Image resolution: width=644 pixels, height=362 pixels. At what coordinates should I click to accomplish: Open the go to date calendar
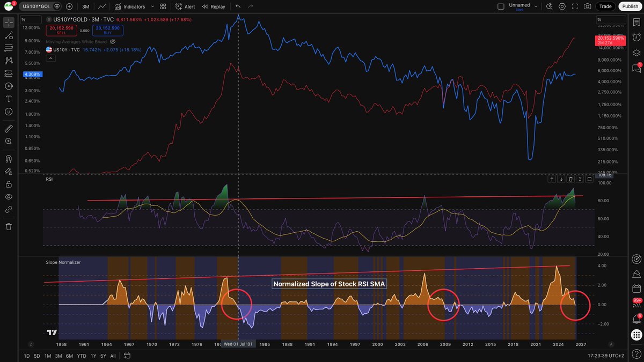pos(127,356)
